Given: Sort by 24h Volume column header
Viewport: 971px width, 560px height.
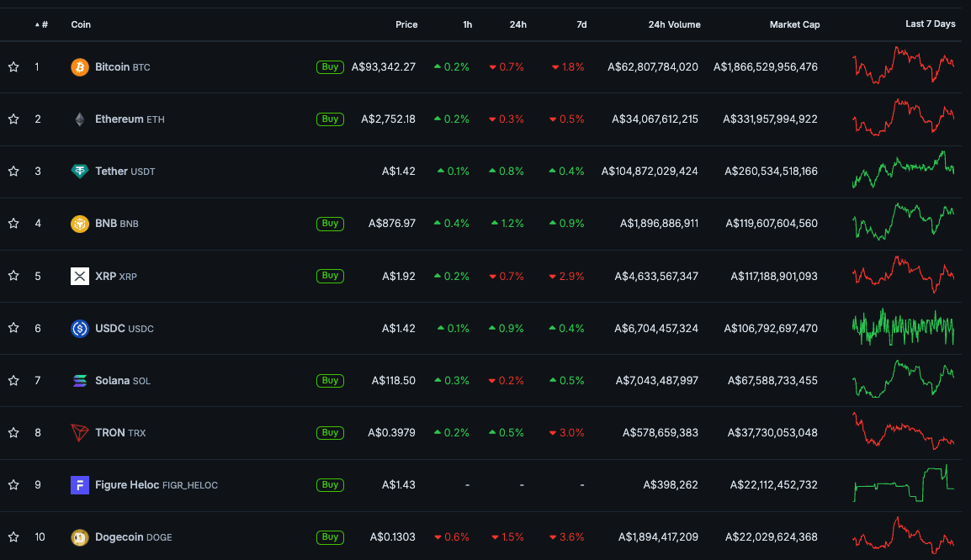Looking at the screenshot, I should pos(674,24).
